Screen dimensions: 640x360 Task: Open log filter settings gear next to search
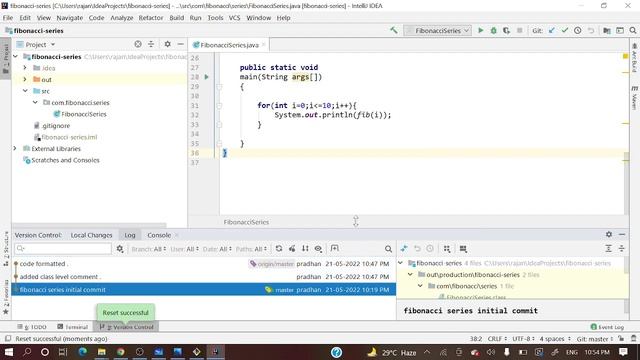120,249
